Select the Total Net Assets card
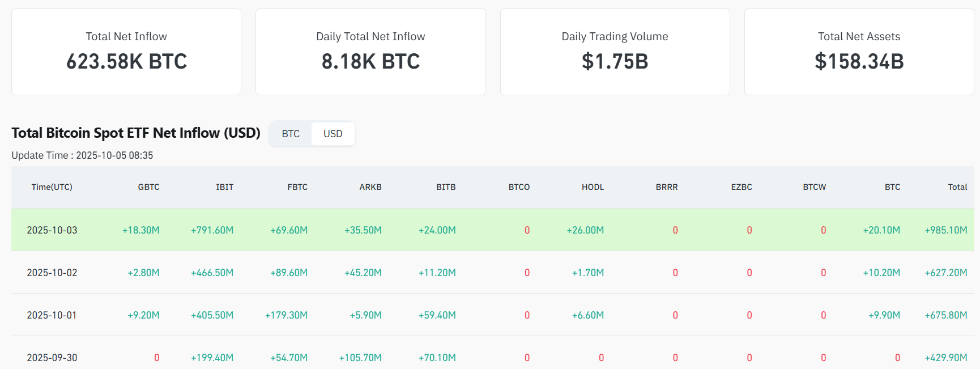 pyautogui.click(x=859, y=52)
